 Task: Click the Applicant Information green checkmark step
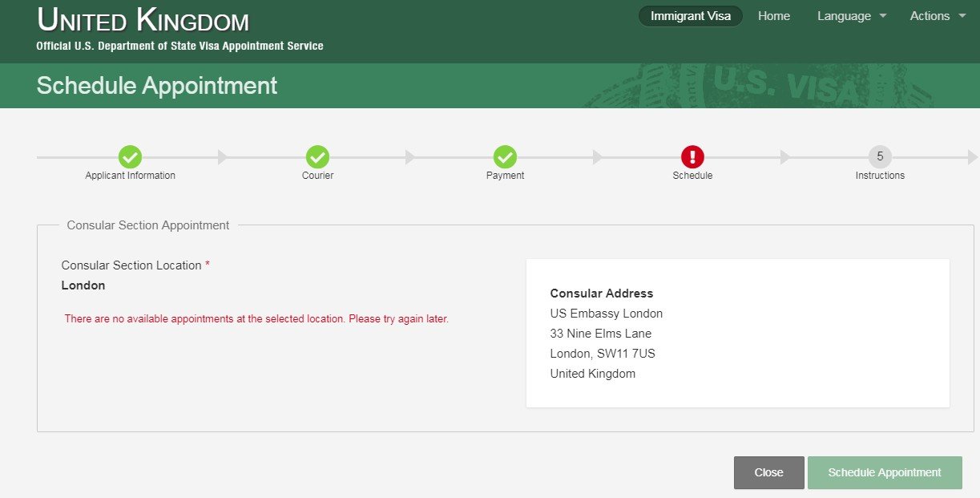pos(130,157)
